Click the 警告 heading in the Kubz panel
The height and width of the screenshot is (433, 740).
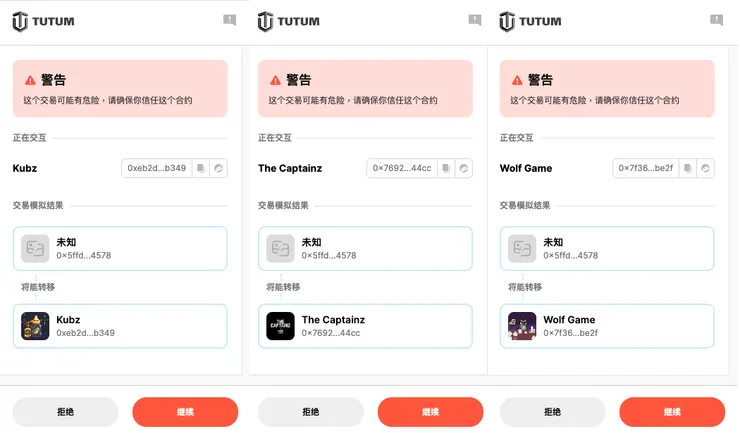53,80
